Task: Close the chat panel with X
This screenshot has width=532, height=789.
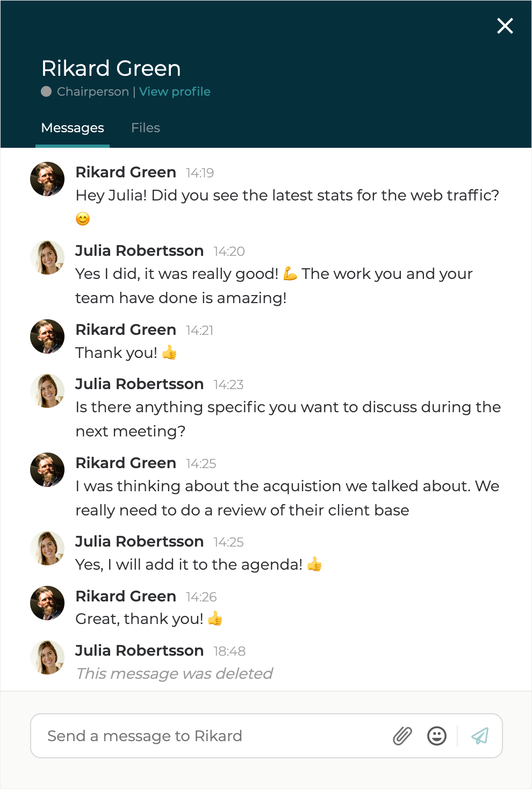Action: click(x=505, y=26)
